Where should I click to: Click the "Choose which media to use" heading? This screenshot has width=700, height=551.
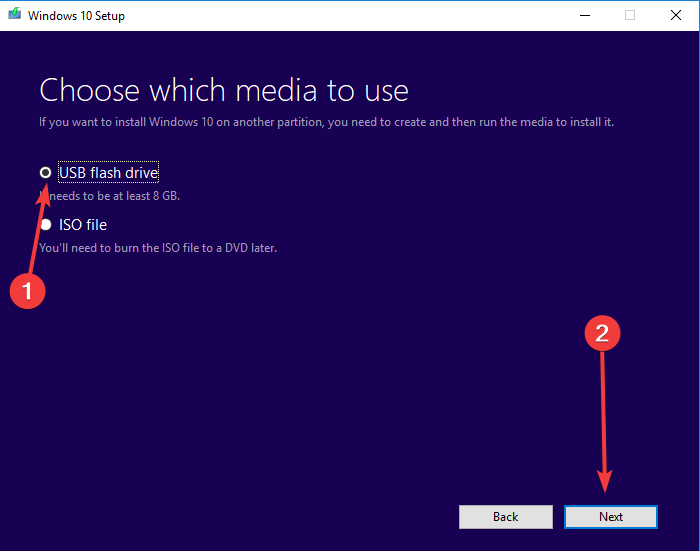point(224,91)
